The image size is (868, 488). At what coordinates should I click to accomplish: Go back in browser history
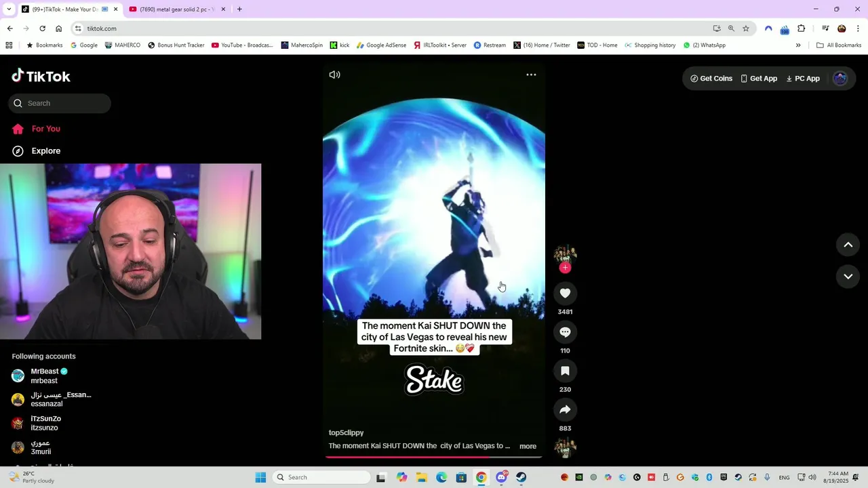click(x=9, y=28)
